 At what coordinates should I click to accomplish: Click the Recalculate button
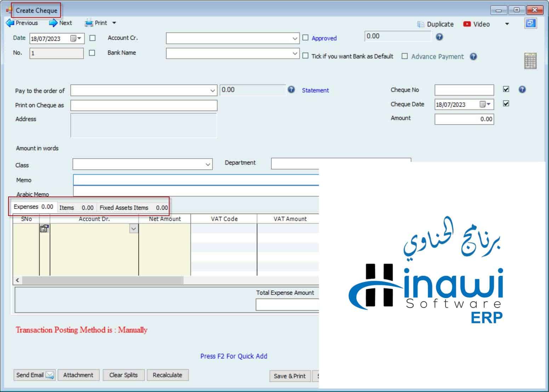tap(167, 375)
